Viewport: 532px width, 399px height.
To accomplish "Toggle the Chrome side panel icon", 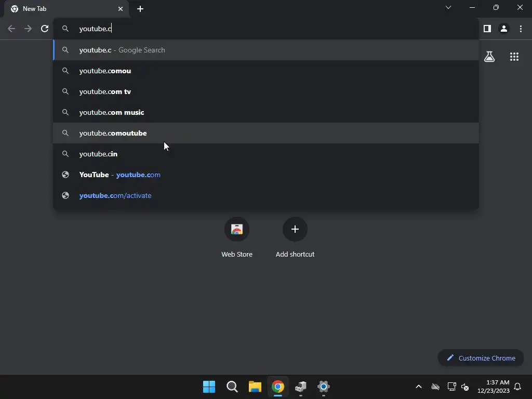I will coord(487,29).
